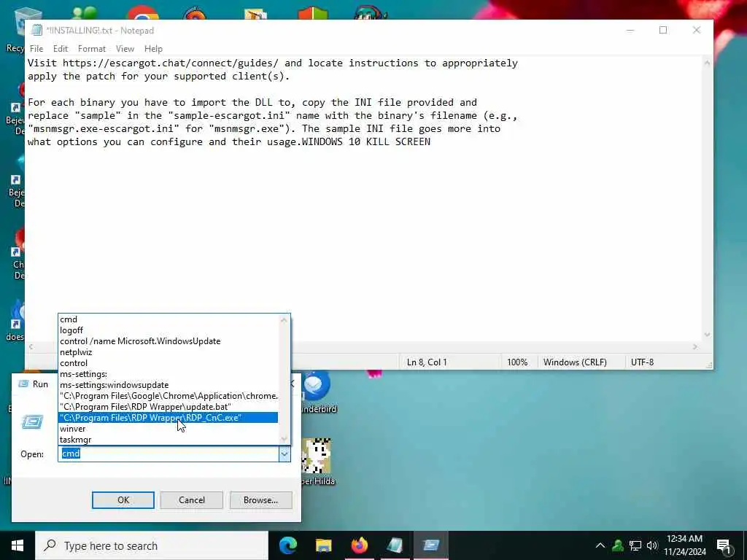Pick 'ms-settings:windowsupdate' from the list

point(169,385)
